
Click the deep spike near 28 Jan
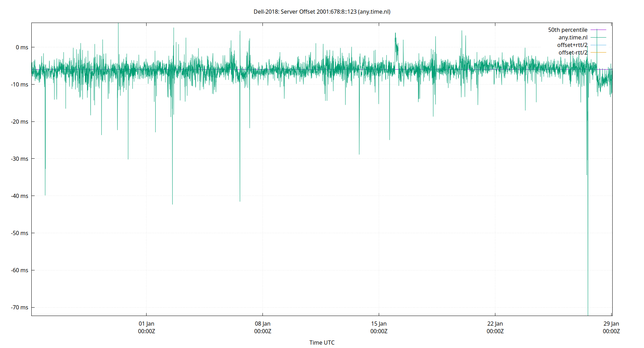pos(587,244)
